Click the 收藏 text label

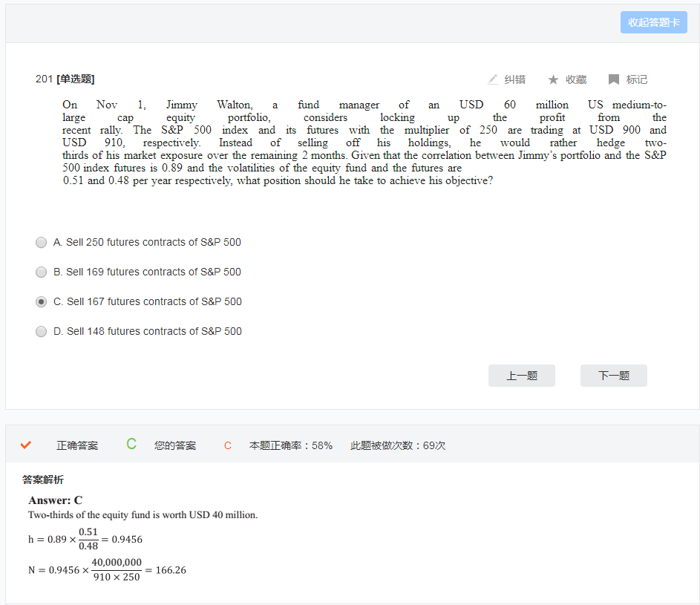(x=576, y=79)
